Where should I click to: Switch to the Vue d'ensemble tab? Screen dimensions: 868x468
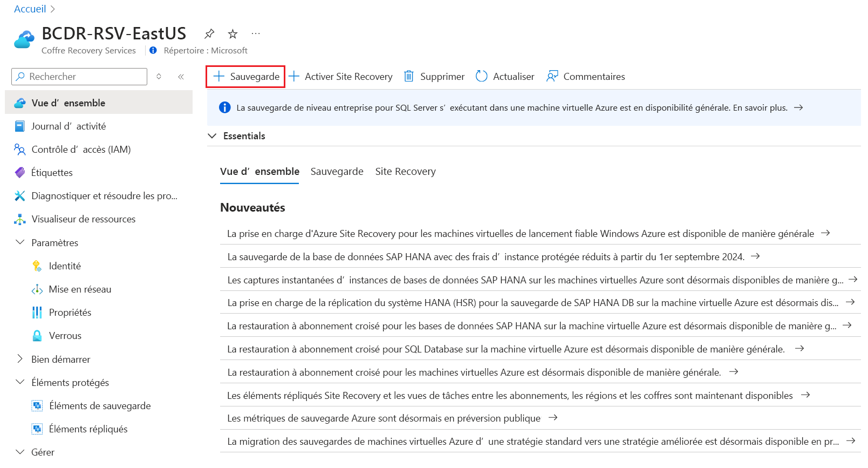click(259, 172)
